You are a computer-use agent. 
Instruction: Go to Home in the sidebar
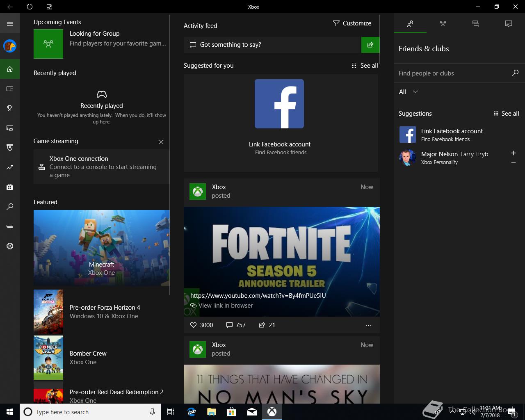(10, 69)
